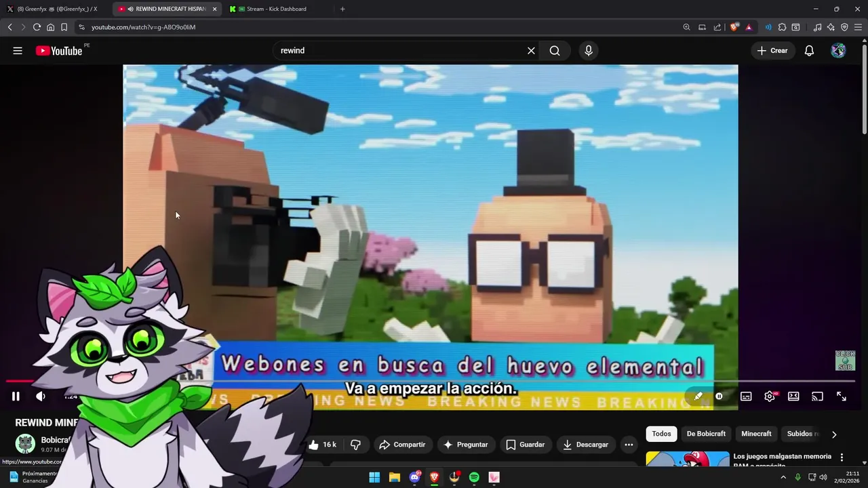Open File Explorer from the taskbar
The image size is (868, 488).
(394, 477)
